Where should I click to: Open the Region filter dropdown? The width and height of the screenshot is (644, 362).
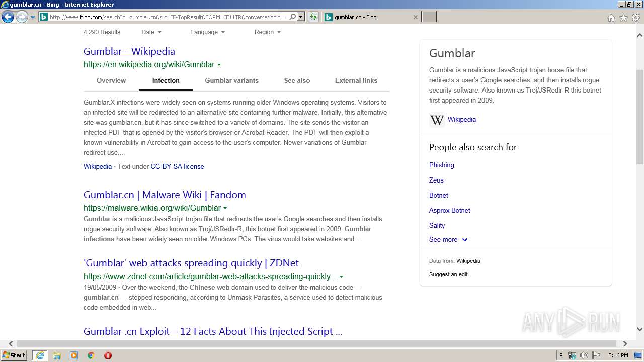tap(267, 32)
